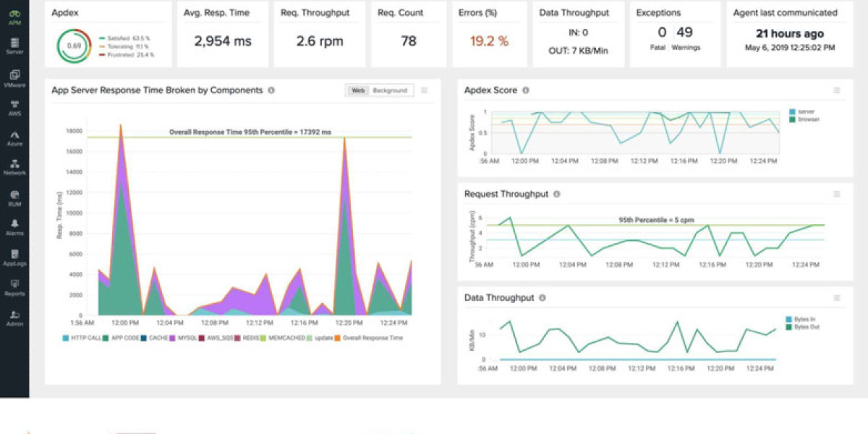Go to VMware monitoring icon
This screenshot has width=868, height=434.
(14, 77)
